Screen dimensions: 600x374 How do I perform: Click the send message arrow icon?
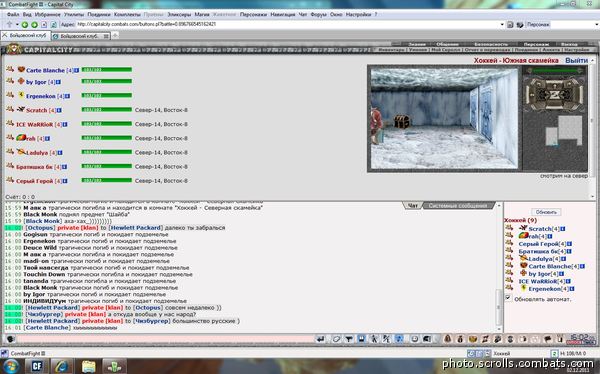tap(321, 339)
